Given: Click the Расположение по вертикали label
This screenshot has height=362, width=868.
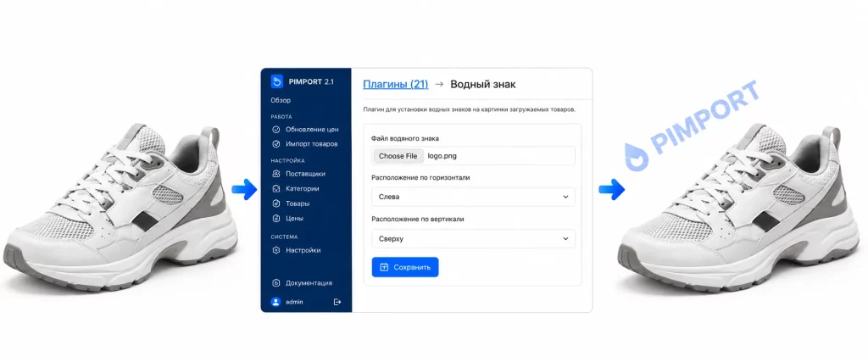Looking at the screenshot, I should point(417,220).
